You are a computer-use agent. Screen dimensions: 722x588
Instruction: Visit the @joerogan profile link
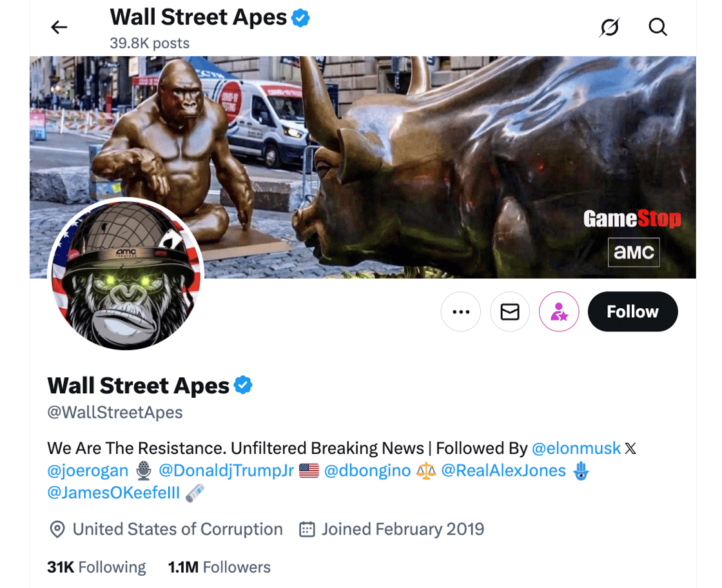tap(87, 471)
